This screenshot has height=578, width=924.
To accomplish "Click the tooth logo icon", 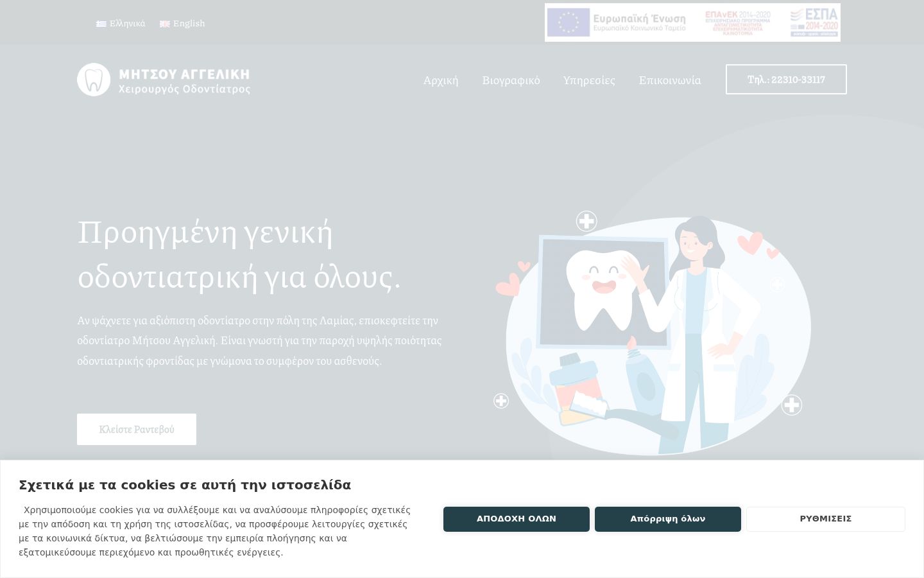I will (x=94, y=80).
